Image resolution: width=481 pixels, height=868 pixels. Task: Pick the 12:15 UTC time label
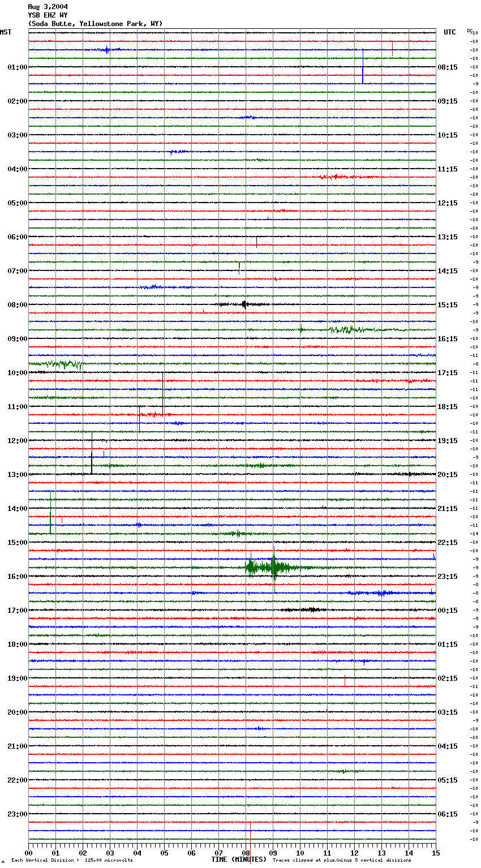coord(448,203)
